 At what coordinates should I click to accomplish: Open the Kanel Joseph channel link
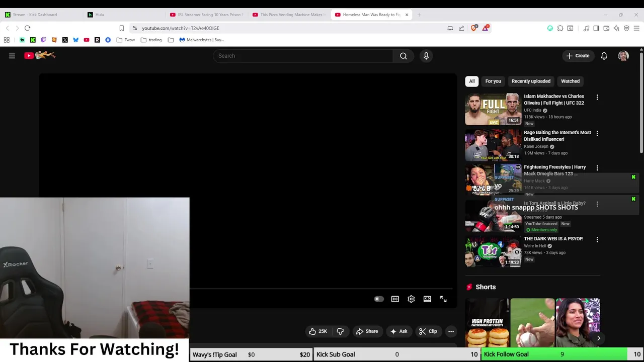tap(536, 146)
